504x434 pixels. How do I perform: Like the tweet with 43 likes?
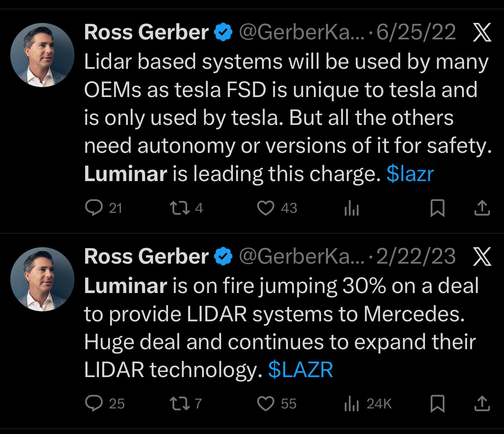click(265, 208)
